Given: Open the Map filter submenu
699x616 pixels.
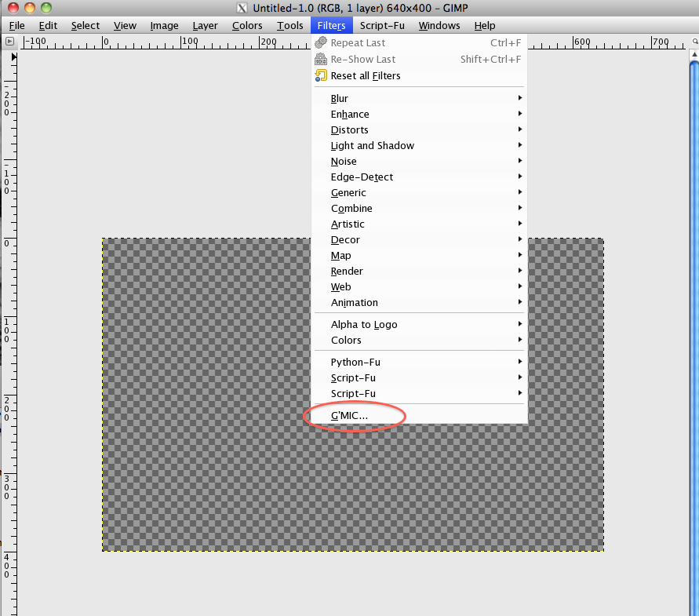Looking at the screenshot, I should 419,255.
